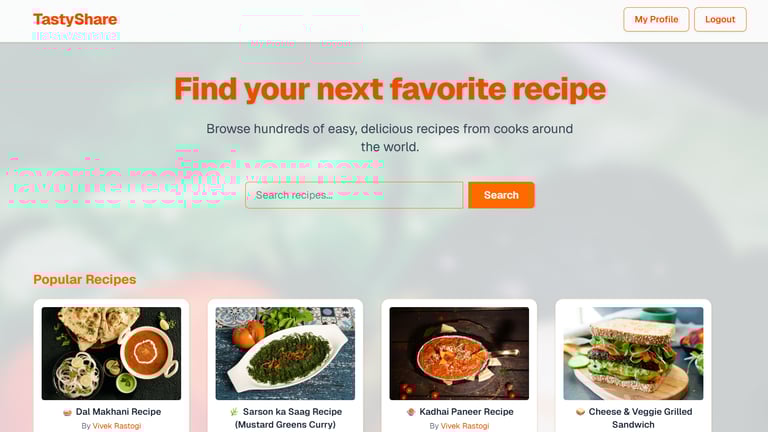Open My Profile page
Screen dimensions: 768x432
tap(656, 20)
